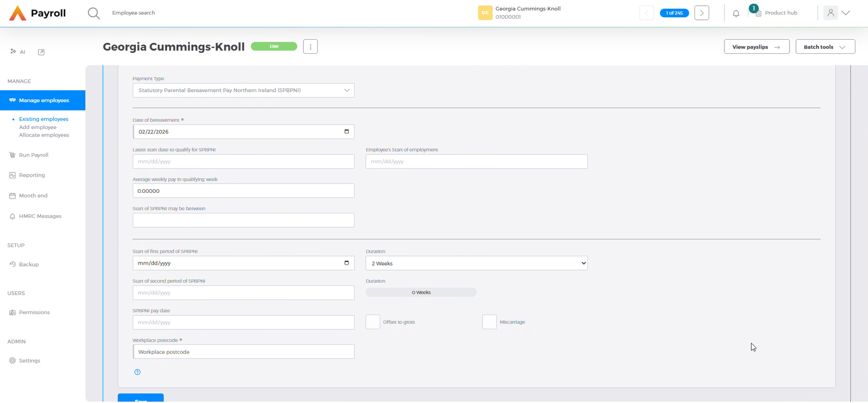Click the Product hub link
The width and height of the screenshot is (868, 403).
pos(781,13)
